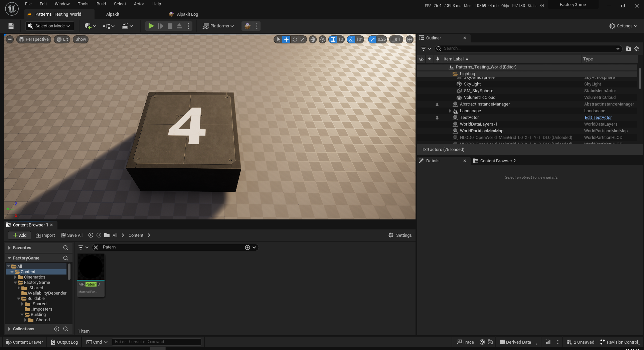Image resolution: width=644 pixels, height=350 pixels.
Task: Add a new folder in the Outliner
Action: tap(628, 49)
